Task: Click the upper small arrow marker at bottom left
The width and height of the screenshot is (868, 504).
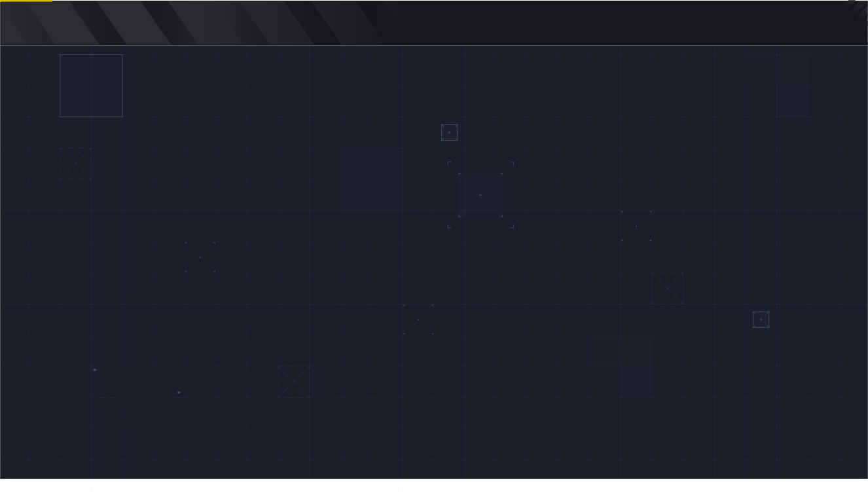Action: click(x=95, y=370)
